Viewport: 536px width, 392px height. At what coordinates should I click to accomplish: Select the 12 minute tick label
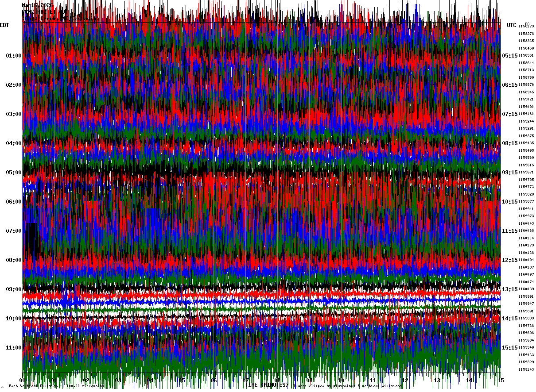405,380
